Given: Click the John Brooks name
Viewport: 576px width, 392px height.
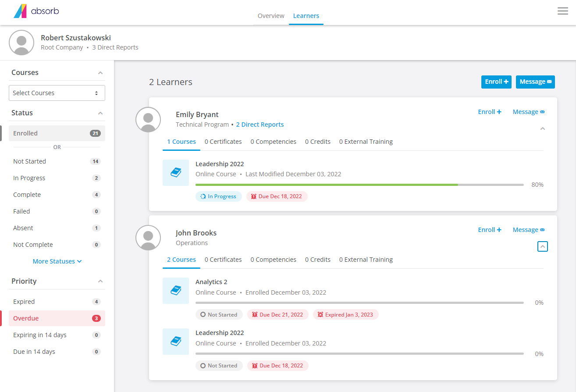Looking at the screenshot, I should click(x=196, y=233).
